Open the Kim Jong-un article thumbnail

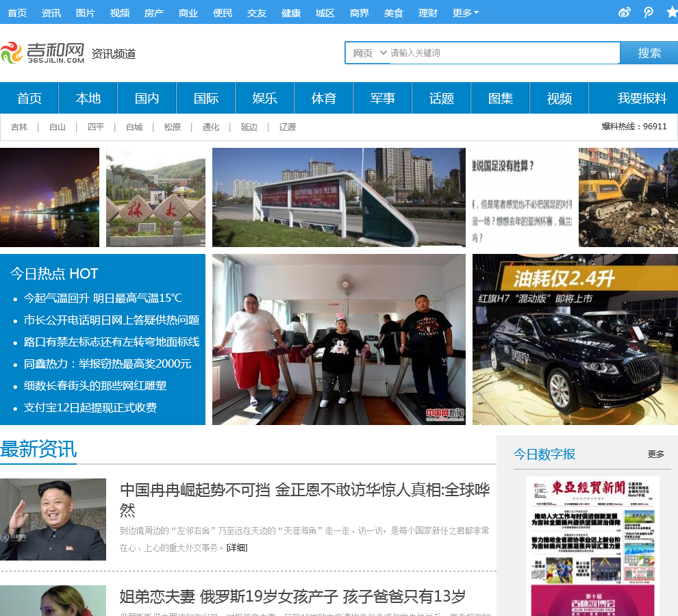53,519
